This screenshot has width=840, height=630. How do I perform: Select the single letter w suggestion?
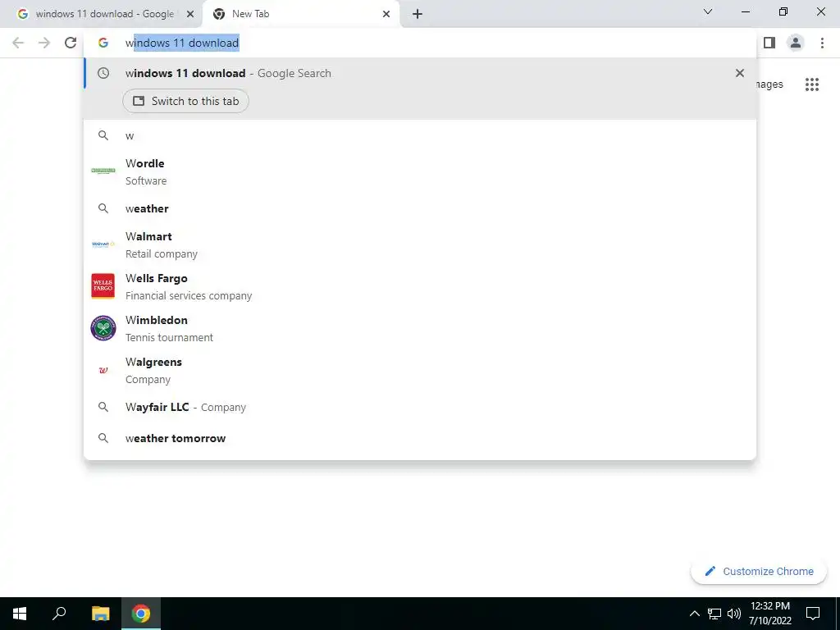(x=420, y=135)
